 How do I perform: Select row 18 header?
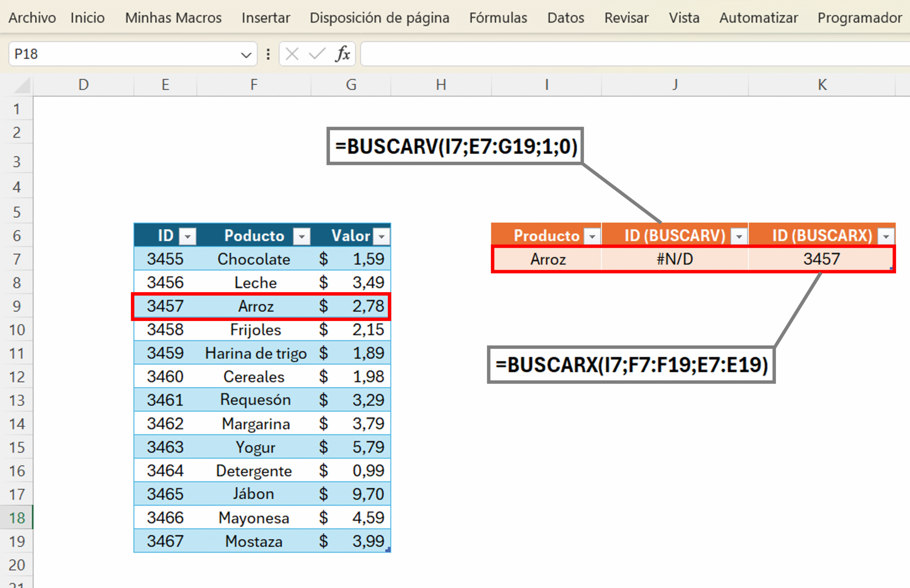pyautogui.click(x=16, y=518)
